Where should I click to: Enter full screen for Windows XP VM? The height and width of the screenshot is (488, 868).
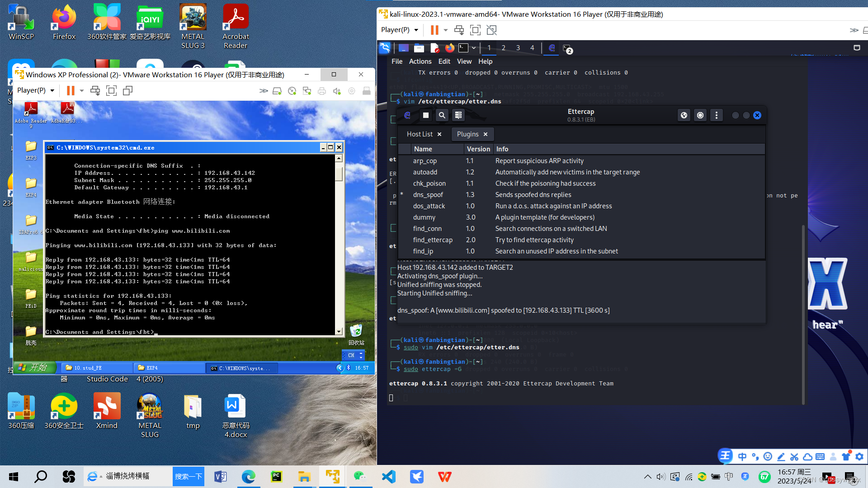point(111,90)
